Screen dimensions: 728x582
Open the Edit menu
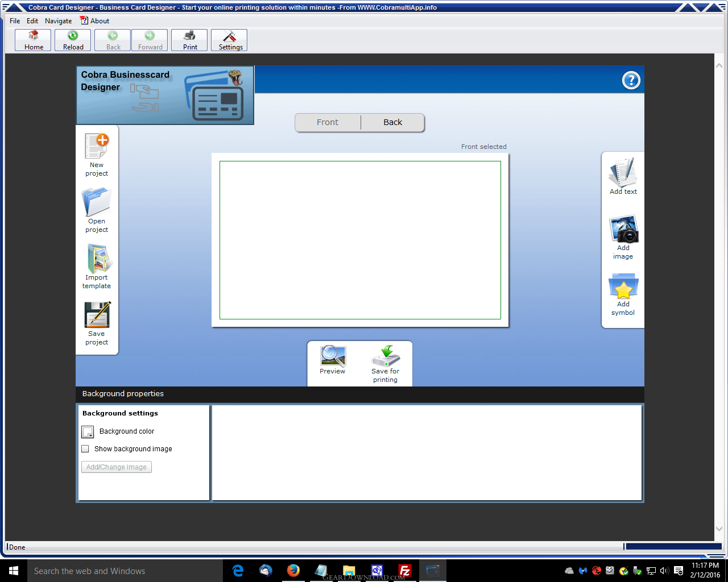coord(32,21)
